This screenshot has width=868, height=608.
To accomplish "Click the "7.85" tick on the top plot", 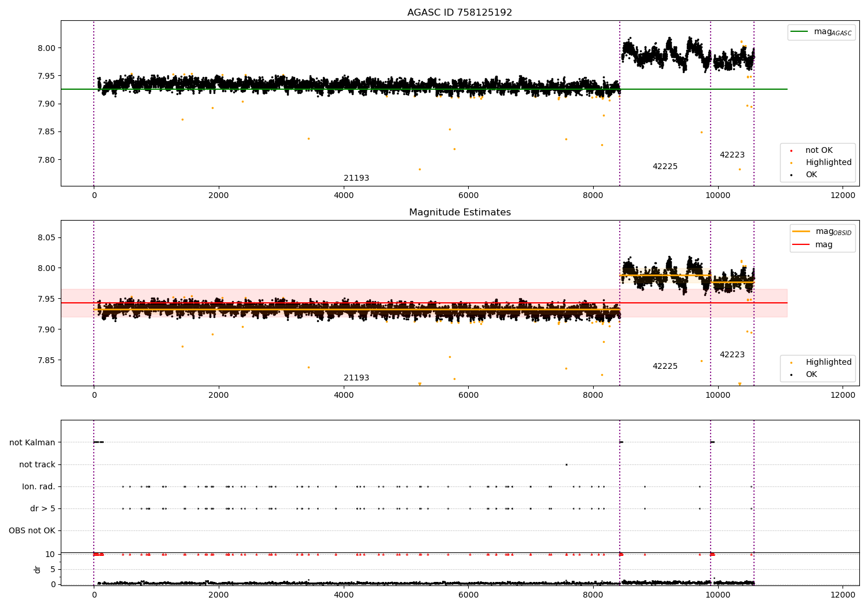I will (x=47, y=132).
